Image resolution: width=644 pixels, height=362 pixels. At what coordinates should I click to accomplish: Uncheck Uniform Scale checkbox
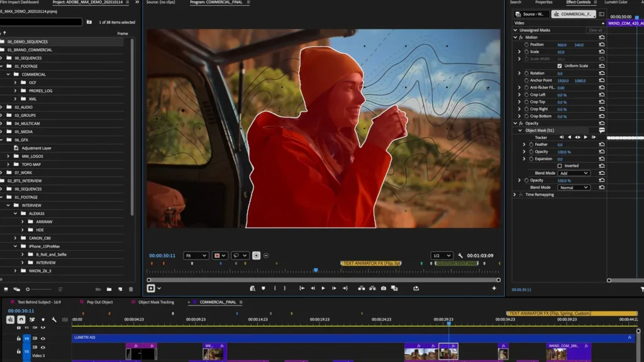point(559,66)
